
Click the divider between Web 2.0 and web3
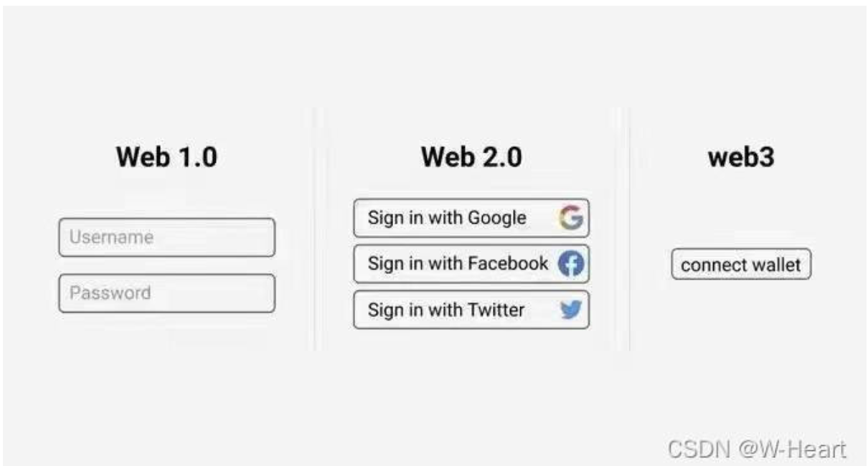coord(629,229)
